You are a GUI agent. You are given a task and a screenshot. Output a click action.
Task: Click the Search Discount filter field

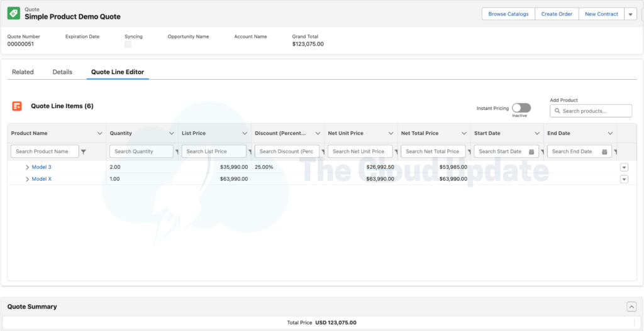pos(287,151)
